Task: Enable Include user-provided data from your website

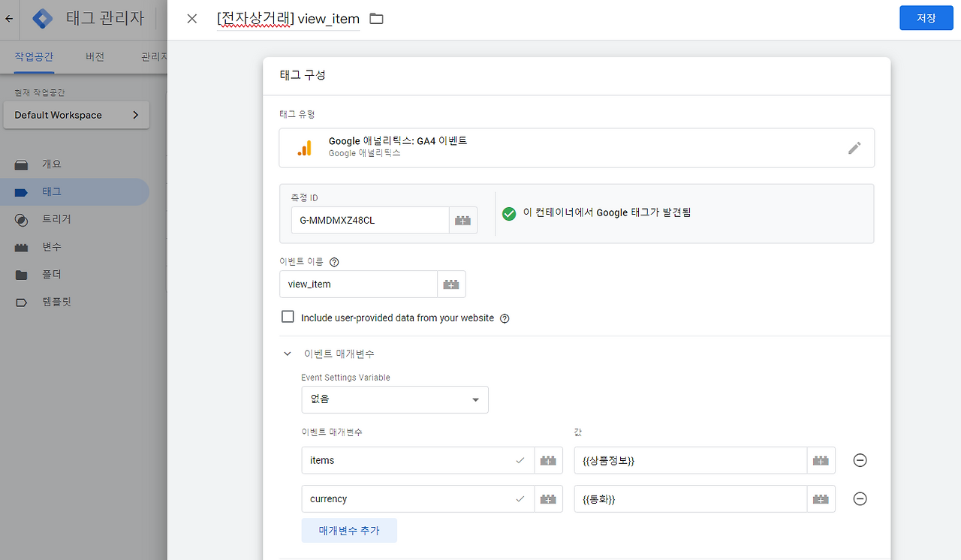Action: click(x=288, y=316)
